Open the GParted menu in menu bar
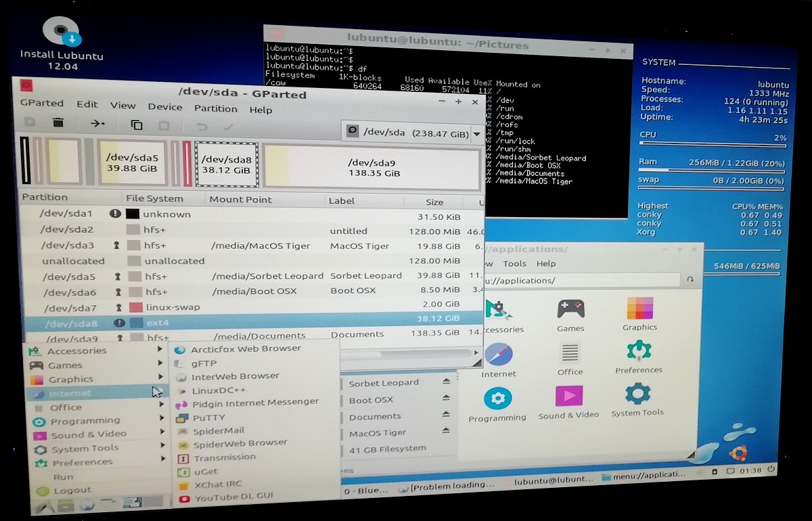The image size is (812, 521). pos(42,104)
